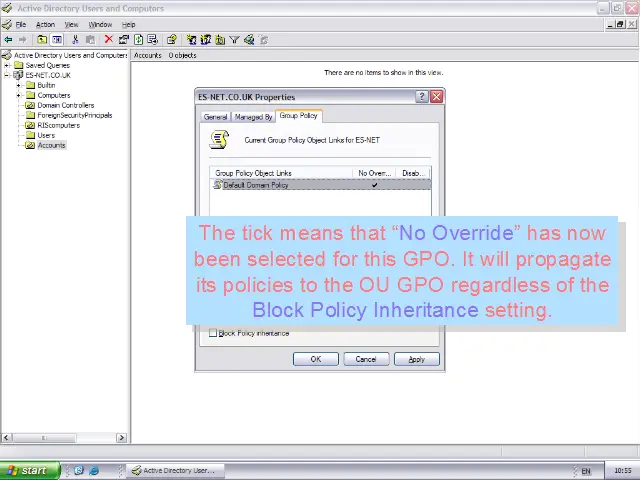Click the EN language indicator in tray
The width and height of the screenshot is (640, 480).
click(x=586, y=471)
